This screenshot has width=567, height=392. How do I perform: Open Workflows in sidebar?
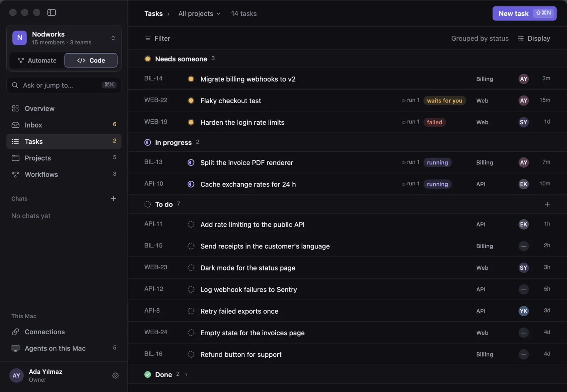(64, 174)
